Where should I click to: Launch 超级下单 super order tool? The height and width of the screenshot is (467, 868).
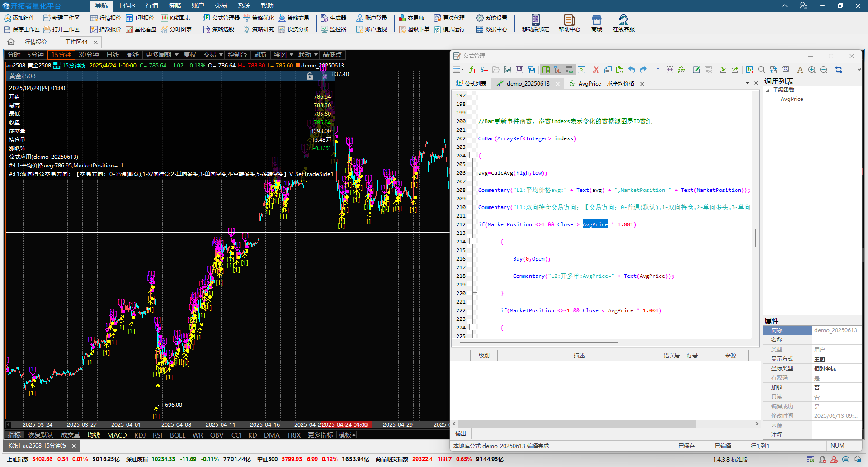point(414,29)
